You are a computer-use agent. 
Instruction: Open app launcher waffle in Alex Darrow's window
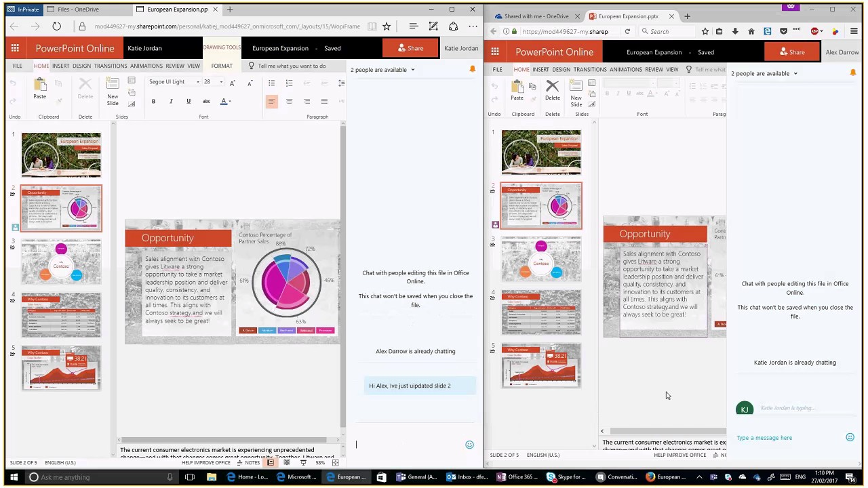[495, 52]
